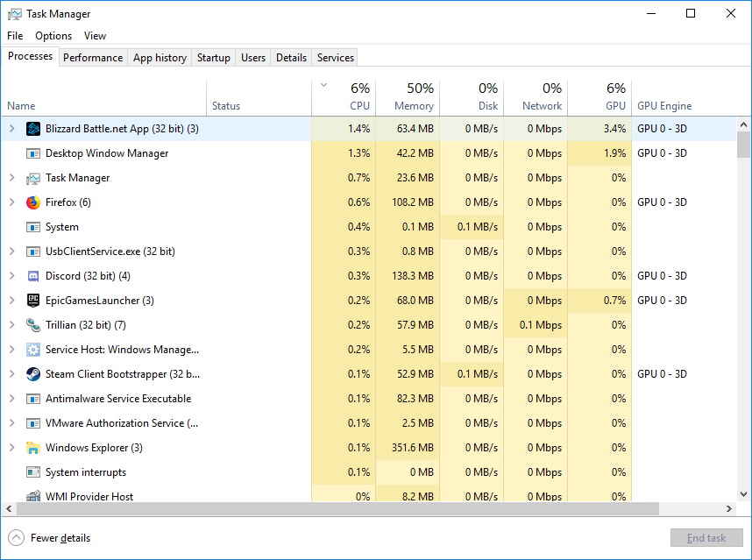Expand the UsbClientService.exe process group
Image resolution: width=752 pixels, height=560 pixels.
click(12, 252)
